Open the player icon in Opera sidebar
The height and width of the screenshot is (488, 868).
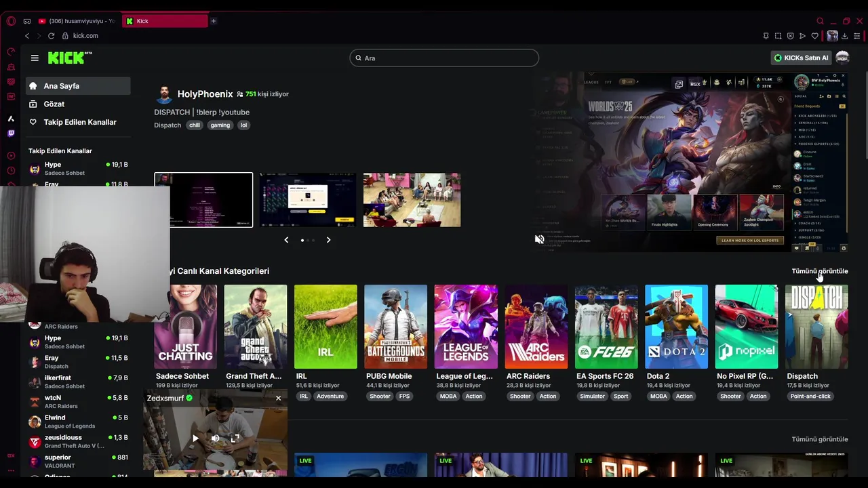point(11,155)
